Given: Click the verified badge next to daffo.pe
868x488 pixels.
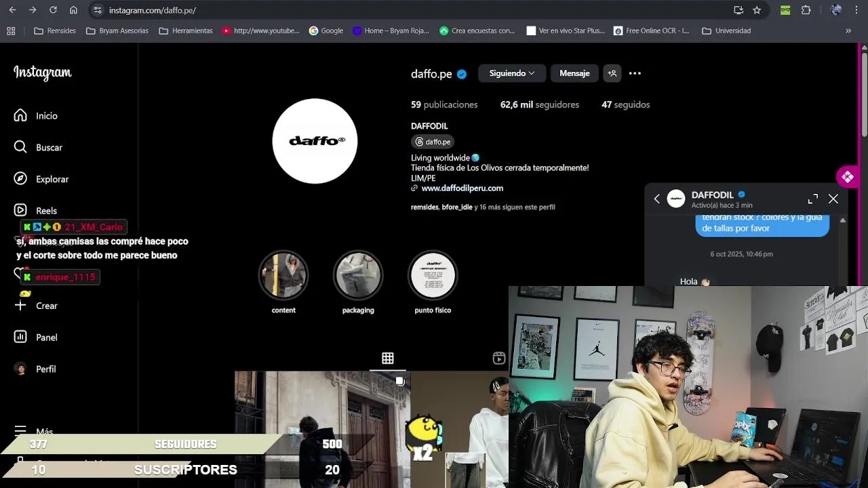Looking at the screenshot, I should 462,74.
